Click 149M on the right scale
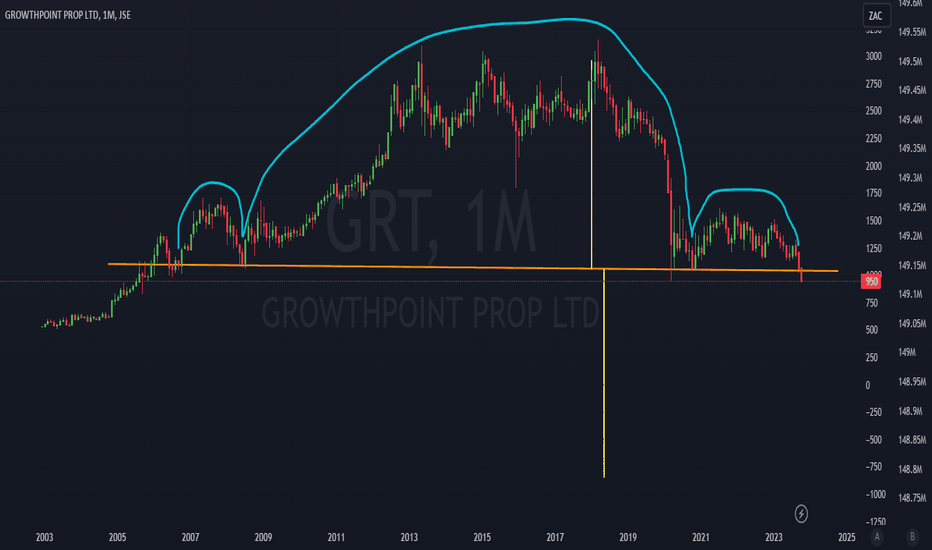This screenshot has width=932, height=550. [907, 353]
